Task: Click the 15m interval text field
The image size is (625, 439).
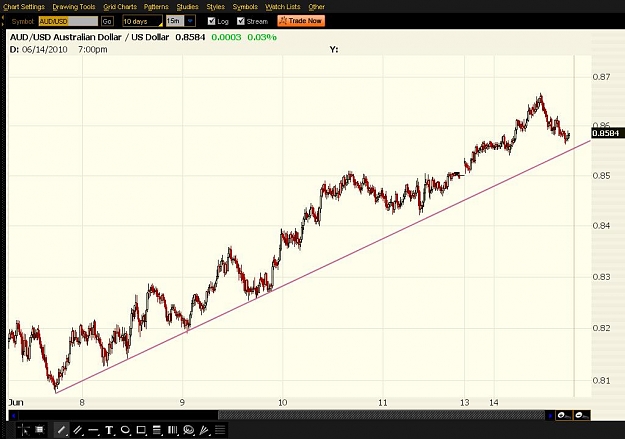Action: click(175, 21)
